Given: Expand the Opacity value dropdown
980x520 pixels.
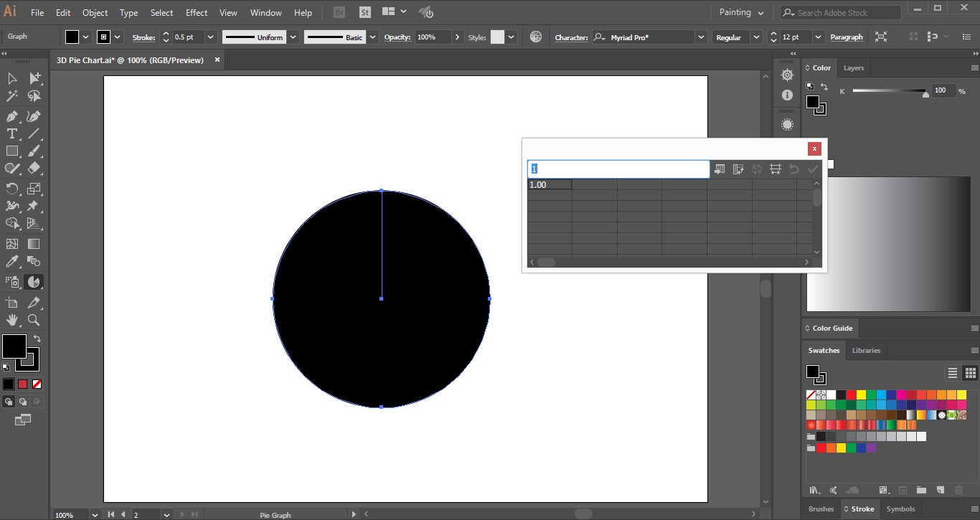Looking at the screenshot, I should [x=457, y=37].
